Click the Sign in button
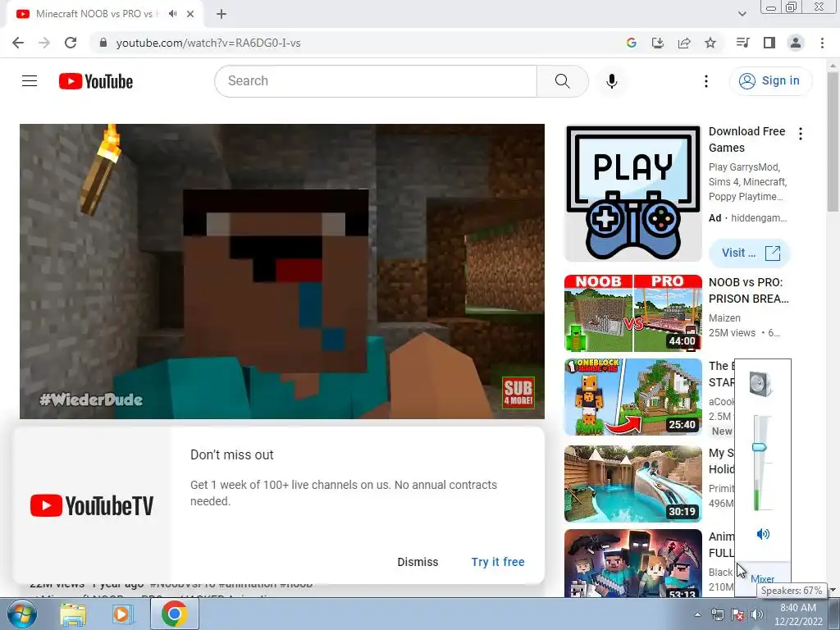This screenshot has height=630, width=840. (x=770, y=81)
